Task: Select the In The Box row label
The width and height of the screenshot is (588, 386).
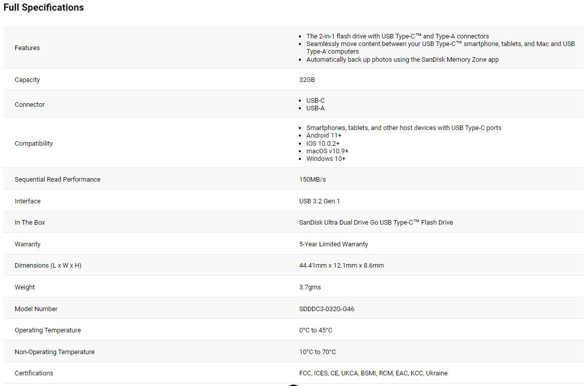Action: coord(29,223)
